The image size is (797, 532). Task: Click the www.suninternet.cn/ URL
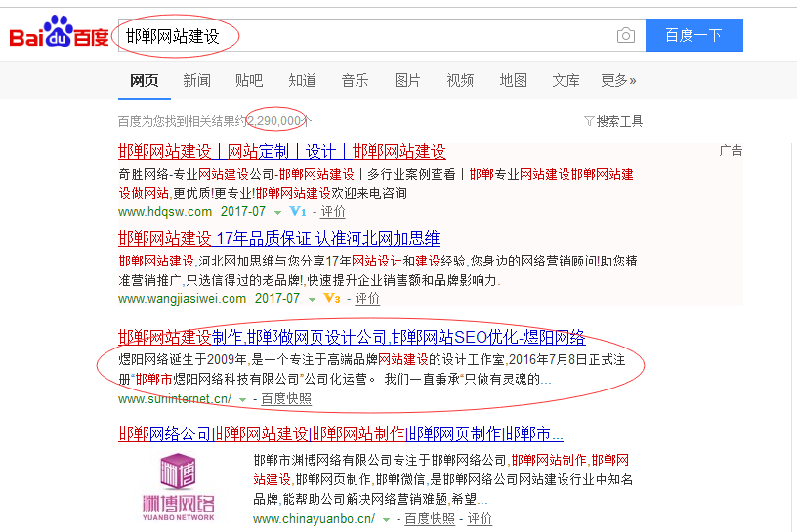pos(175,399)
